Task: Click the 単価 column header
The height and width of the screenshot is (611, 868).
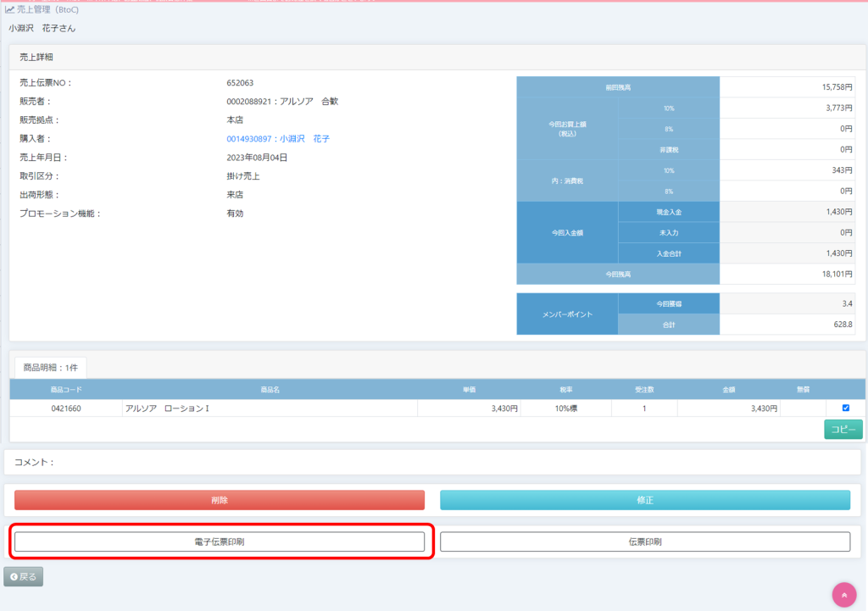Action: 469,389
